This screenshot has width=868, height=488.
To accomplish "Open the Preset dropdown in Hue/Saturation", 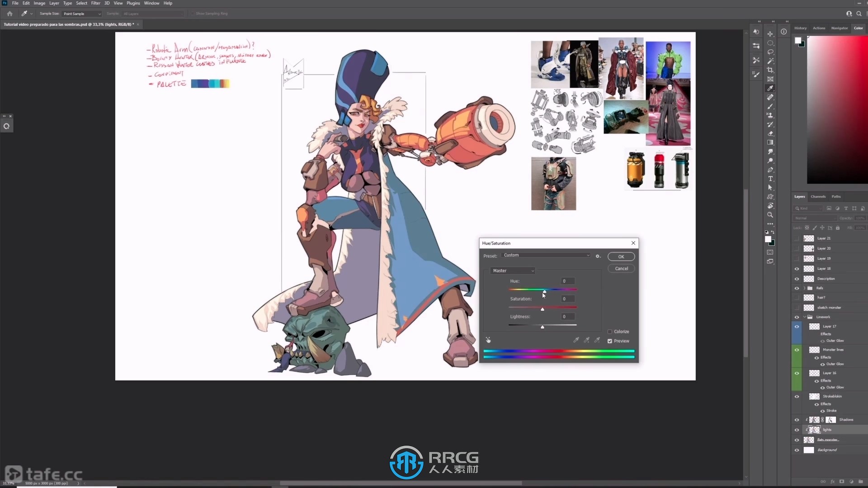I will [547, 255].
